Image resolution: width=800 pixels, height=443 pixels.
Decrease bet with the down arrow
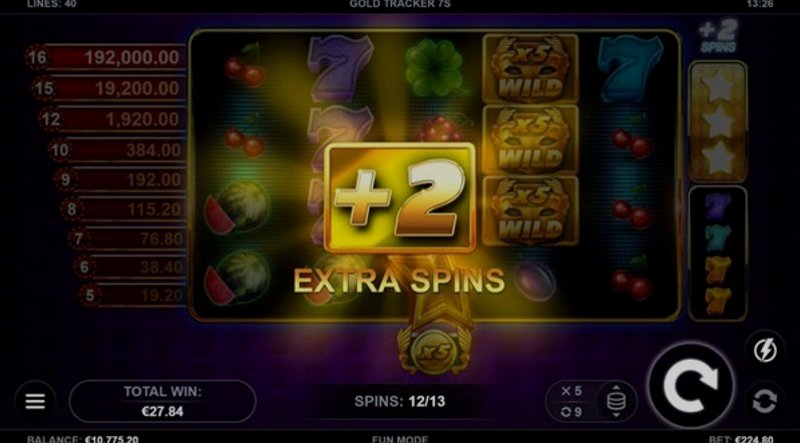point(616,415)
